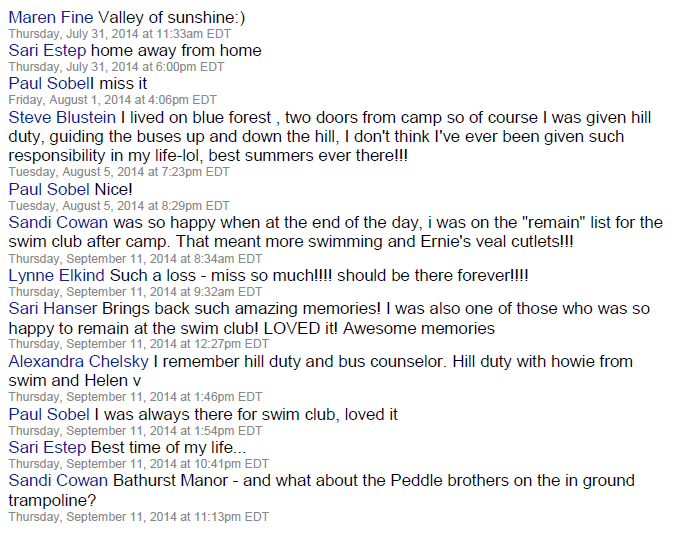Open Steve Blustein's profile link
675x535 pixels.
[61, 118]
